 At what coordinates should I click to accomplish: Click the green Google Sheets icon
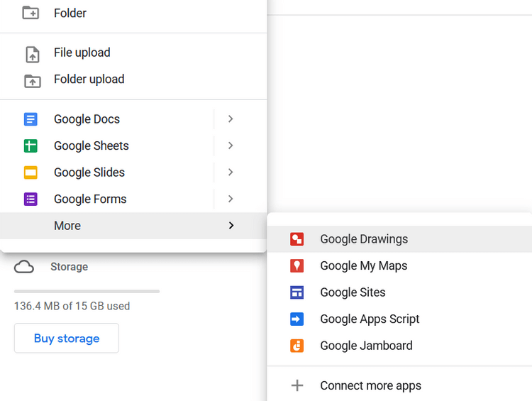[31, 145]
